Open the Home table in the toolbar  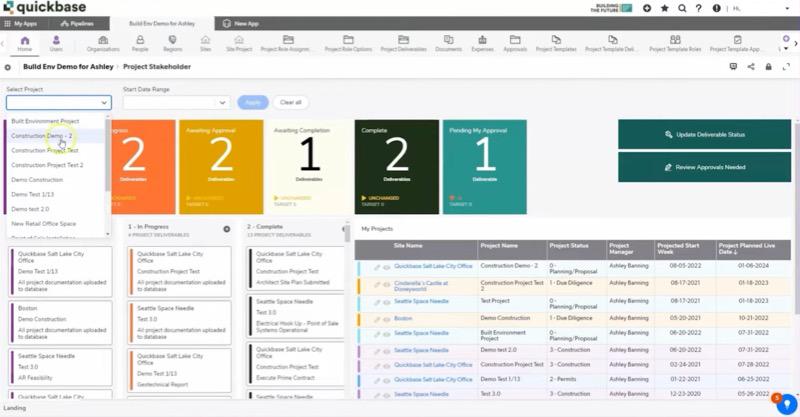pyautogui.click(x=24, y=43)
